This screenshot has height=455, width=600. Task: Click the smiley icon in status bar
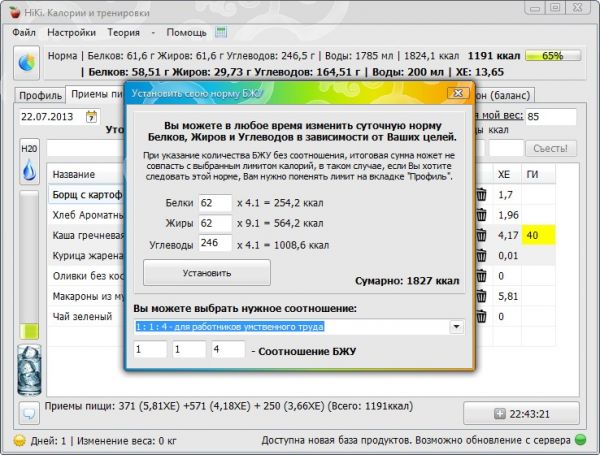point(19,441)
